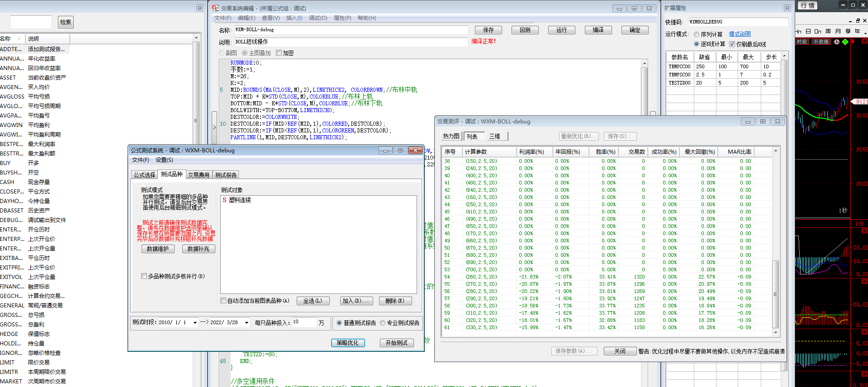
Task: Select the 主图叠加 radio button
Action: click(x=245, y=53)
